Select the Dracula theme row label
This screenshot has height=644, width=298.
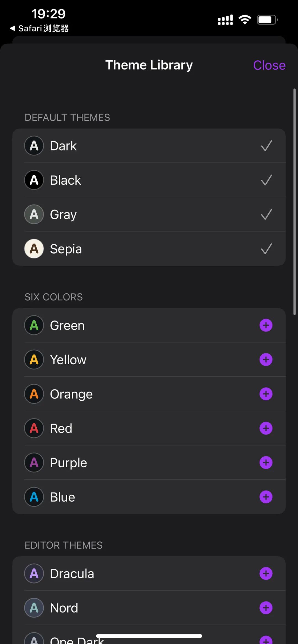[72, 574]
